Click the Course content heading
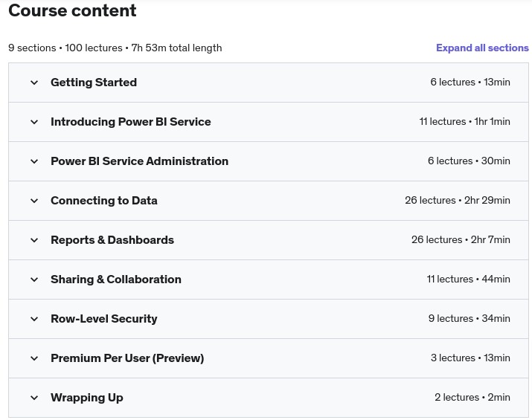 72,10
